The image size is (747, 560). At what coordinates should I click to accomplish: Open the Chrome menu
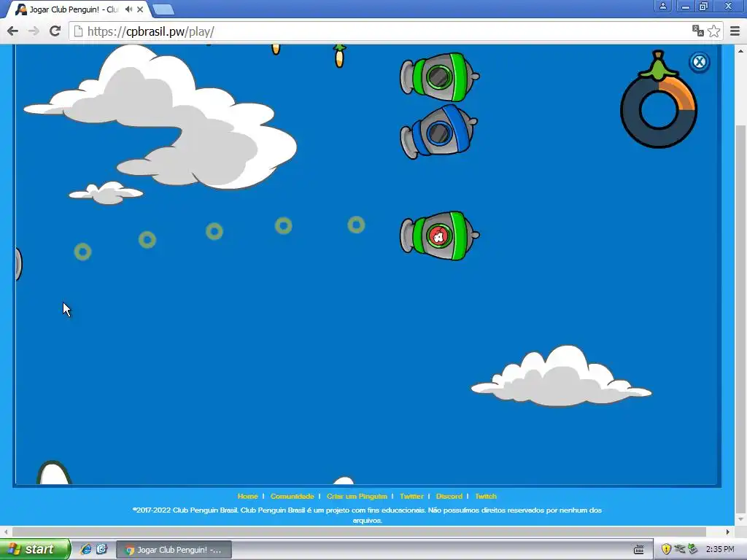tap(735, 31)
